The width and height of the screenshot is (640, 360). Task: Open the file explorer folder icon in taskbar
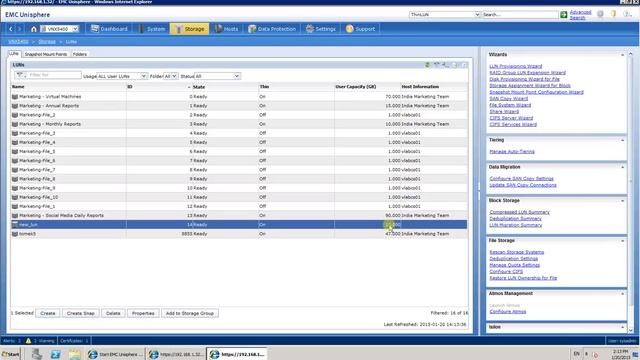(74, 354)
